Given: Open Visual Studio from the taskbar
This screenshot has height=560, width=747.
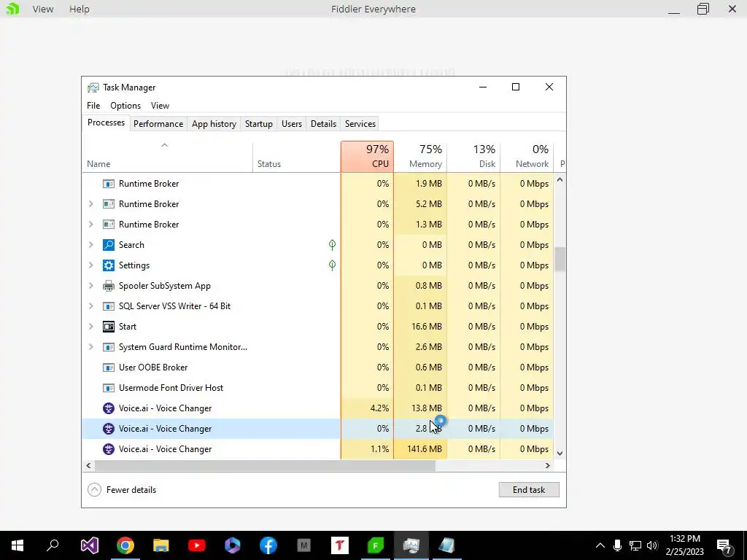Looking at the screenshot, I should (90, 545).
